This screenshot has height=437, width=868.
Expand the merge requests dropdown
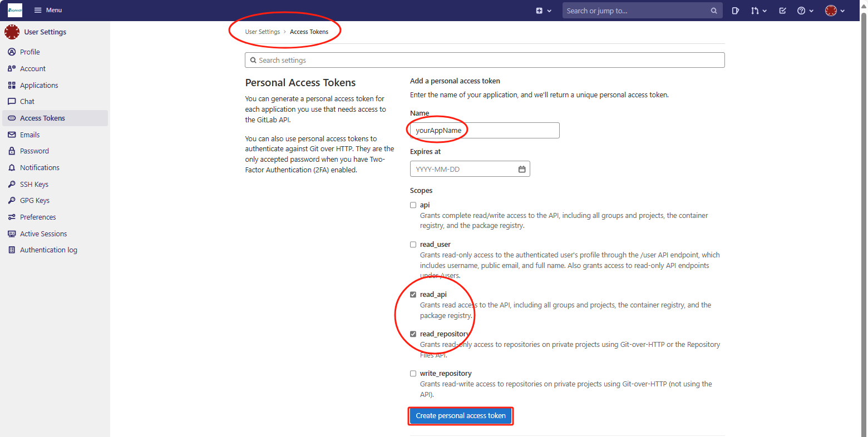coord(758,11)
